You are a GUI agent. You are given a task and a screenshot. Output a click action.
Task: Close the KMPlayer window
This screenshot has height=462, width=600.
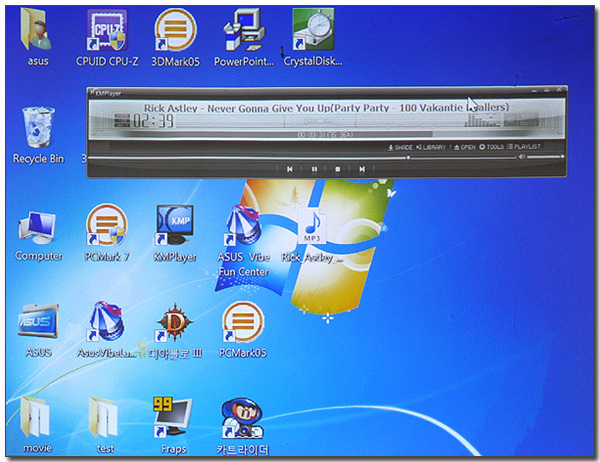tap(559, 90)
